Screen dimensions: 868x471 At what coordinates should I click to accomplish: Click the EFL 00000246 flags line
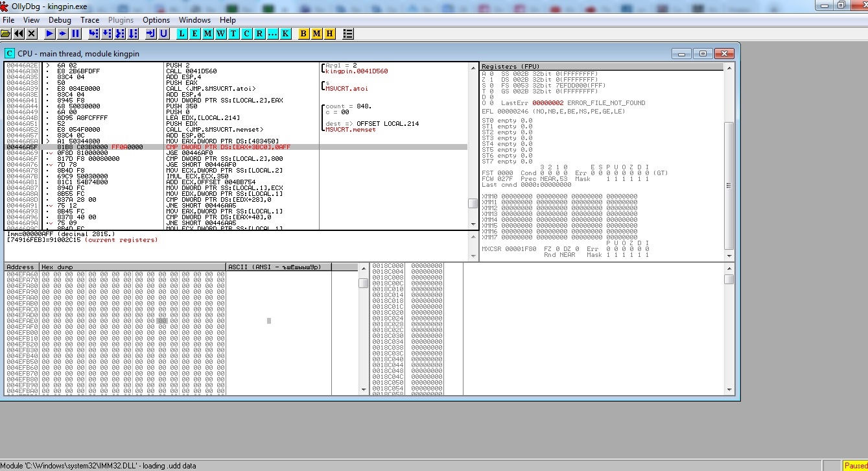[554, 112]
